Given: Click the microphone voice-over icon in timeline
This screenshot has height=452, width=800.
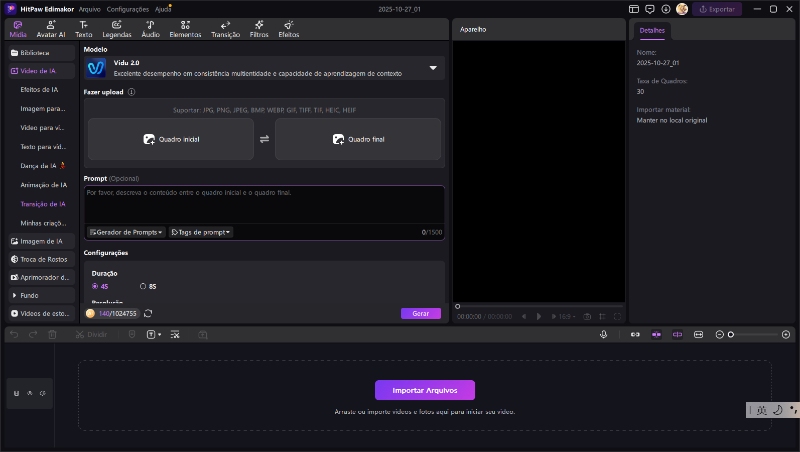Looking at the screenshot, I should (x=604, y=334).
